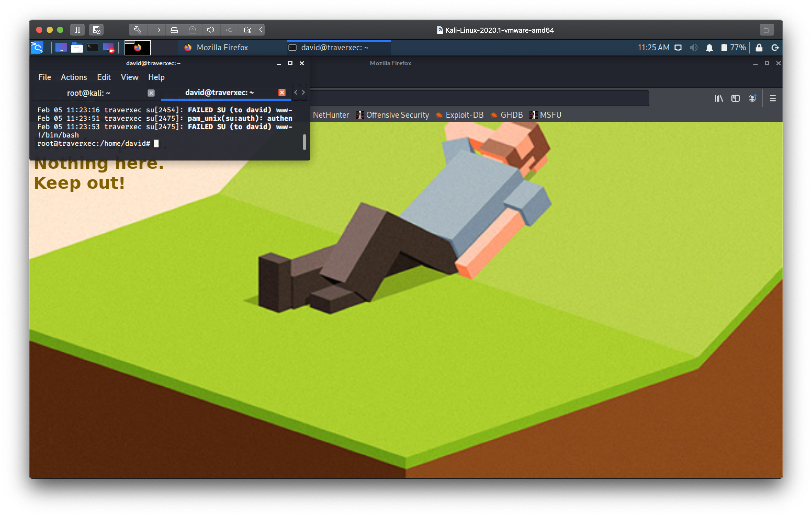812x517 pixels.
Task: Open Kali applications menu dragon icon
Action: 37,48
